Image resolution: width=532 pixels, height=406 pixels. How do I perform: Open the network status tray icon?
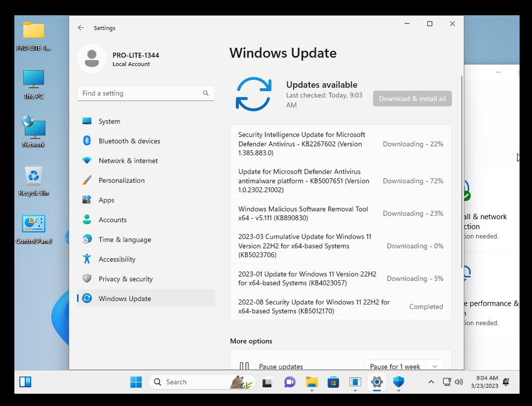447,382
